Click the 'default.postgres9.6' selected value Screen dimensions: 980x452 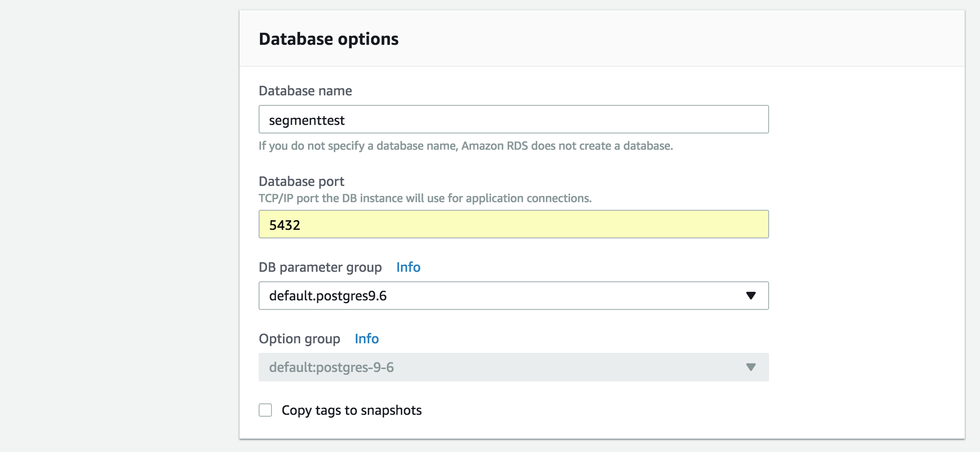pos(328,296)
